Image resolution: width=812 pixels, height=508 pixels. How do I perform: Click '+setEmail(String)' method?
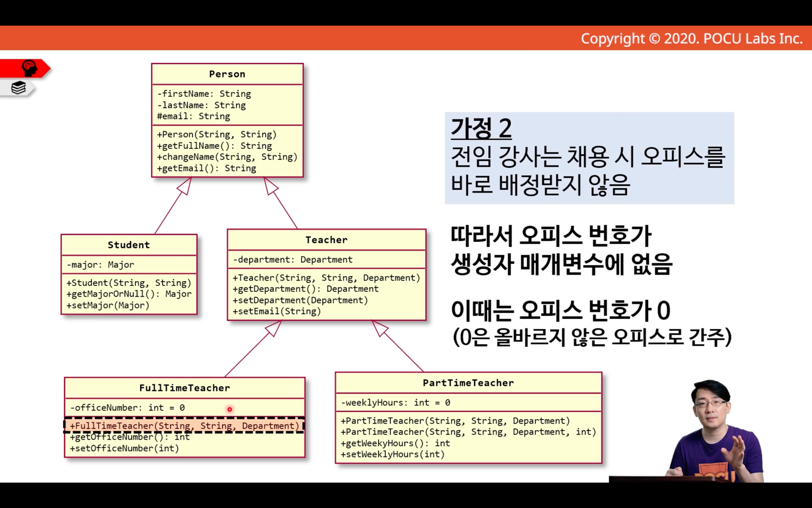point(277,311)
